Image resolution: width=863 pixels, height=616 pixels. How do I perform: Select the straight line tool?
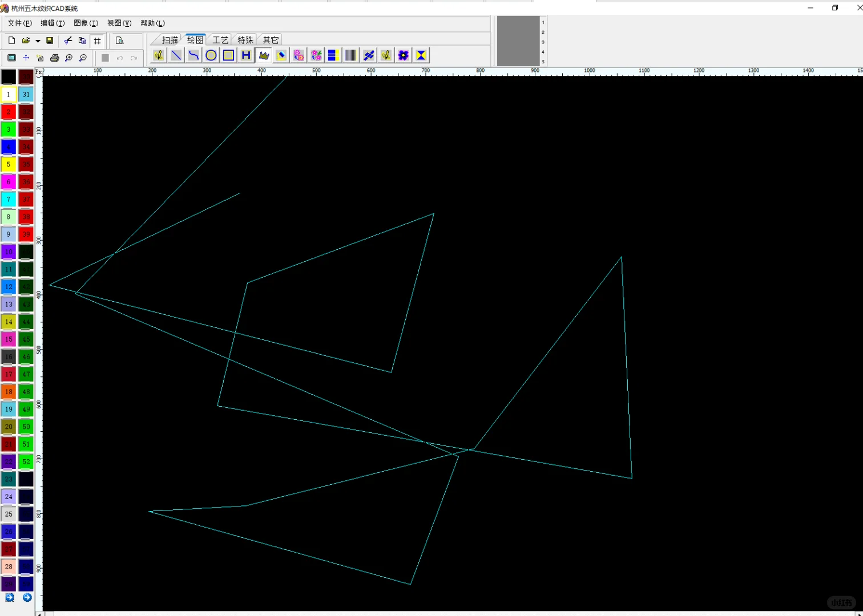coord(176,55)
